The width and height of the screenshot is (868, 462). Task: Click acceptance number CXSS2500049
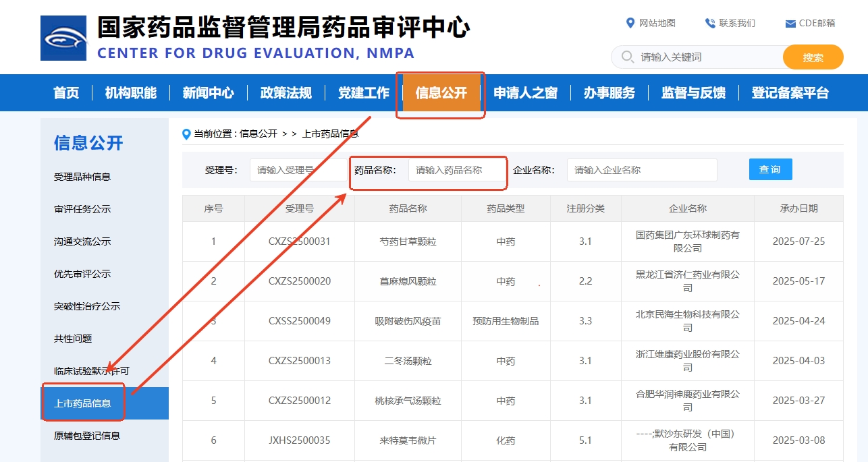pyautogui.click(x=300, y=321)
